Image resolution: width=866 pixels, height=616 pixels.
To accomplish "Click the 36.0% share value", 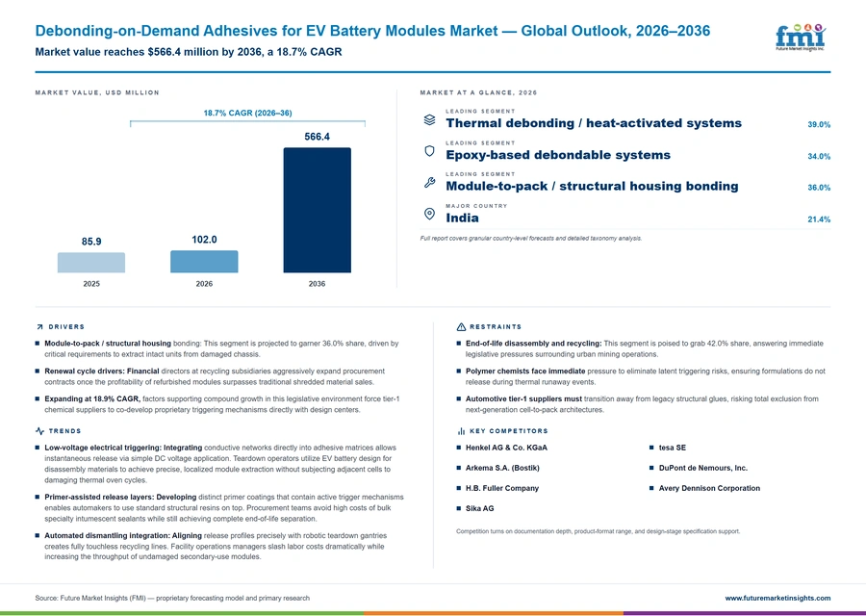I will (819, 188).
